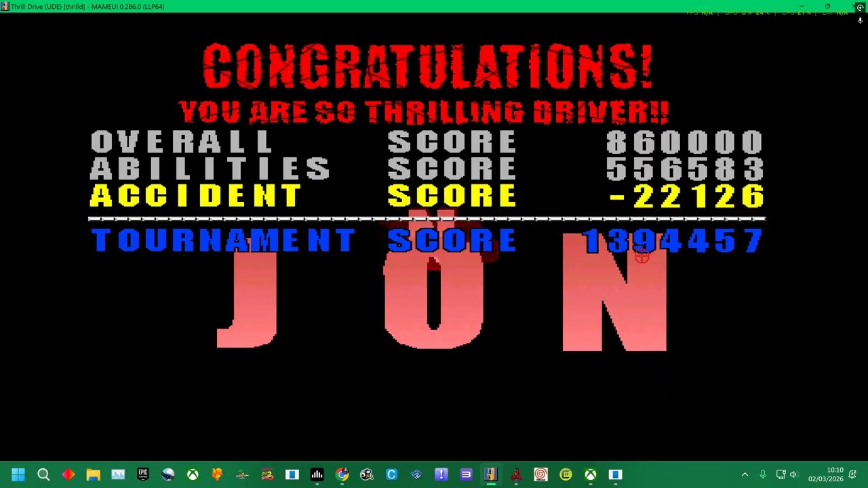Launch Epic Games from taskbar
This screenshot has width=868, height=488.
(x=143, y=474)
